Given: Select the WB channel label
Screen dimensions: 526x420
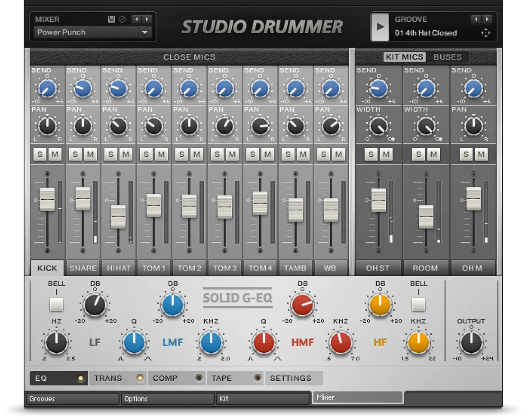Looking at the screenshot, I should pyautogui.click(x=330, y=268).
